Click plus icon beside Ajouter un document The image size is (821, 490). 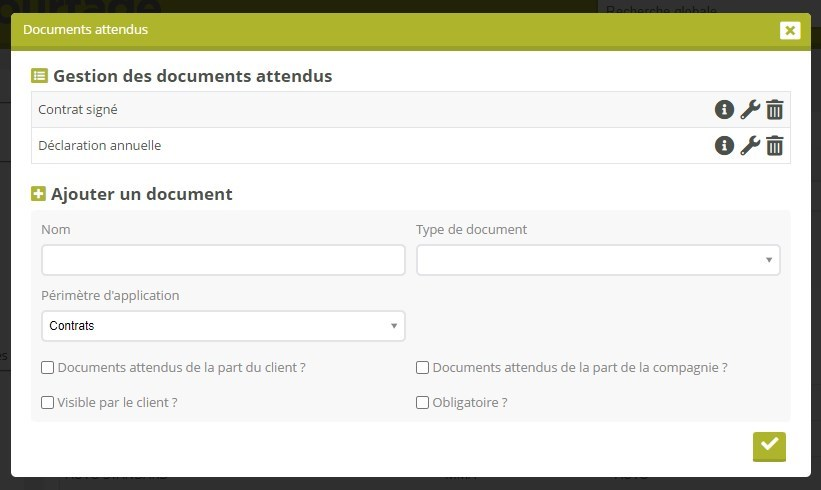(x=39, y=194)
